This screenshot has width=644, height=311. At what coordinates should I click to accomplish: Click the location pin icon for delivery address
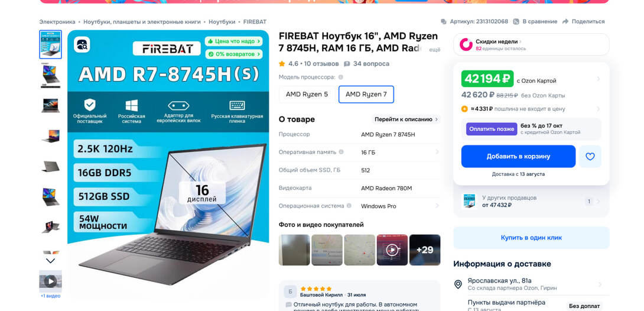pos(458,284)
